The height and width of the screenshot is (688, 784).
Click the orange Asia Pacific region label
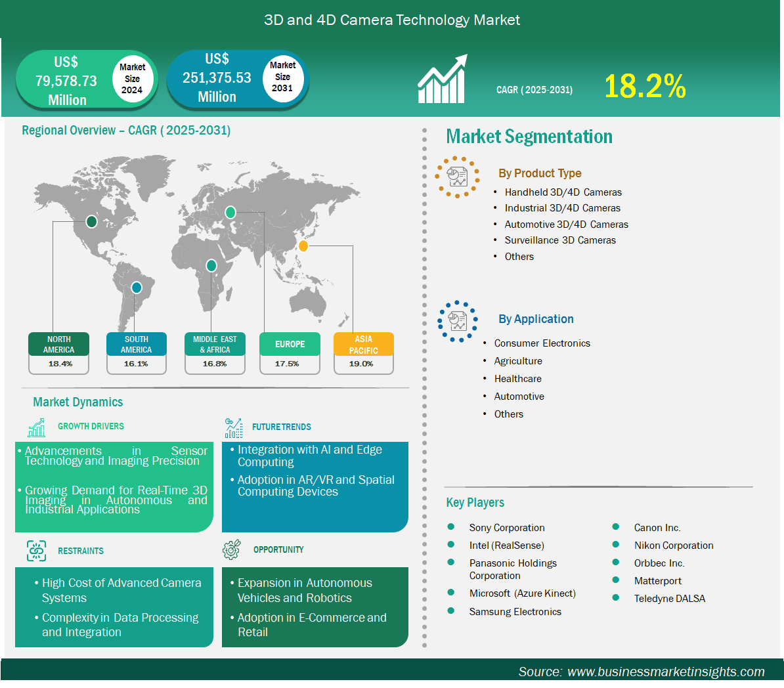363,344
